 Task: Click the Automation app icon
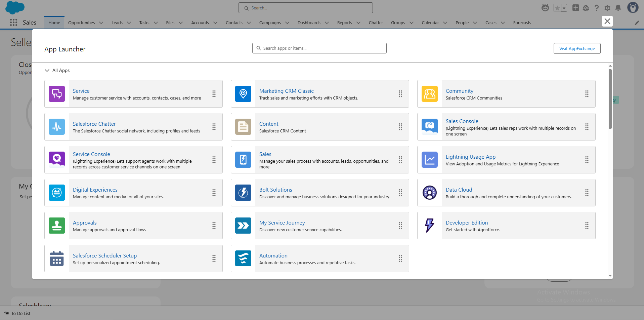pyautogui.click(x=243, y=258)
